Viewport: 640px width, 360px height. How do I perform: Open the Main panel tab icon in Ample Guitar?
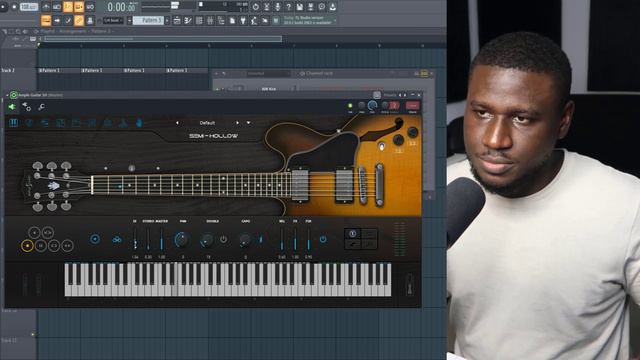[13, 123]
